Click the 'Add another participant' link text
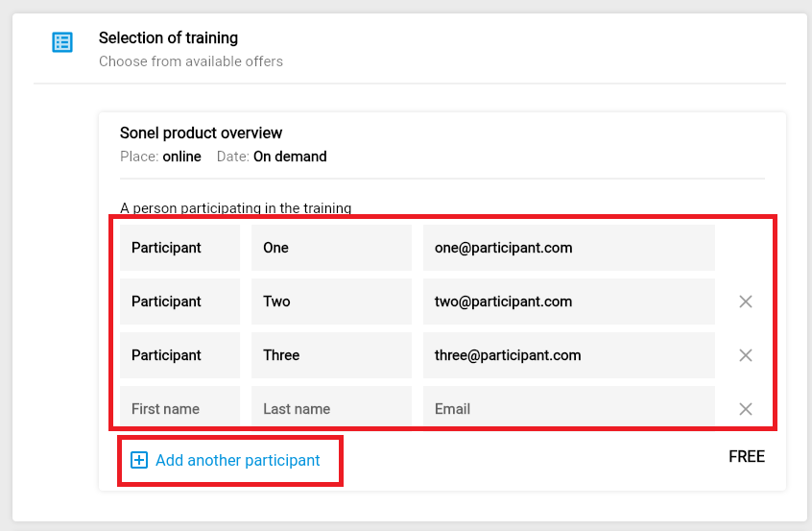The height and width of the screenshot is (531, 812). pos(237,461)
